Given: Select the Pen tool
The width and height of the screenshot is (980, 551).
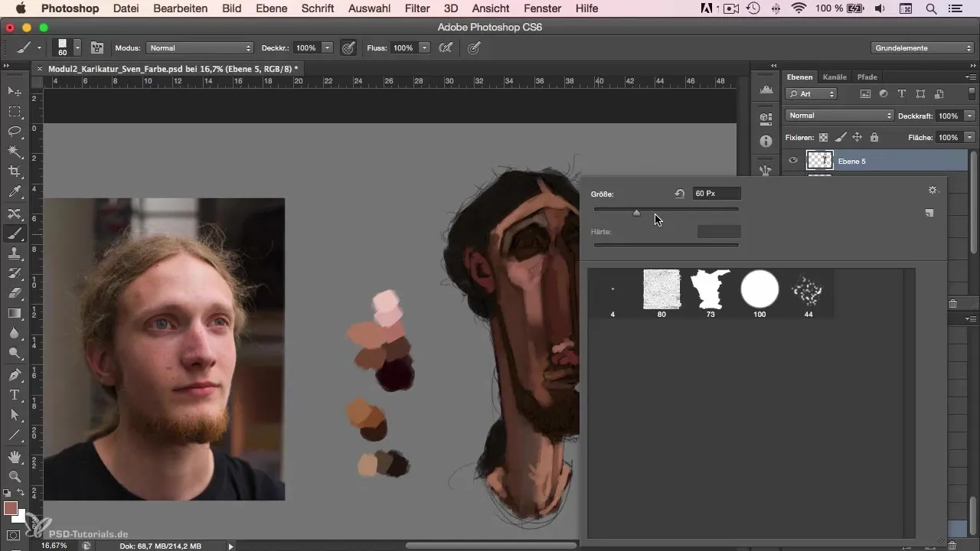Looking at the screenshot, I should pos(15,375).
